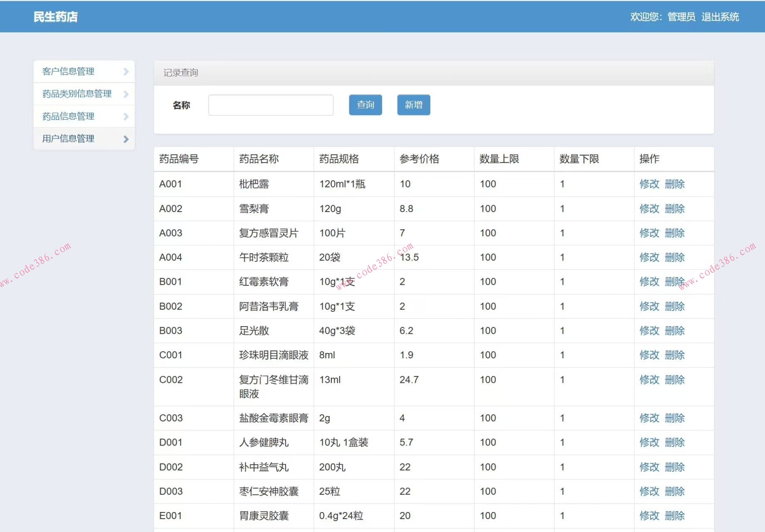This screenshot has height=532, width=765.
Task: Click the 新增 add button
Action: 413,105
